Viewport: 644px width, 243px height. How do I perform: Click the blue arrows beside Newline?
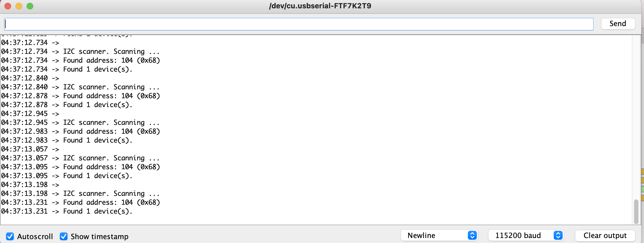tap(472, 236)
